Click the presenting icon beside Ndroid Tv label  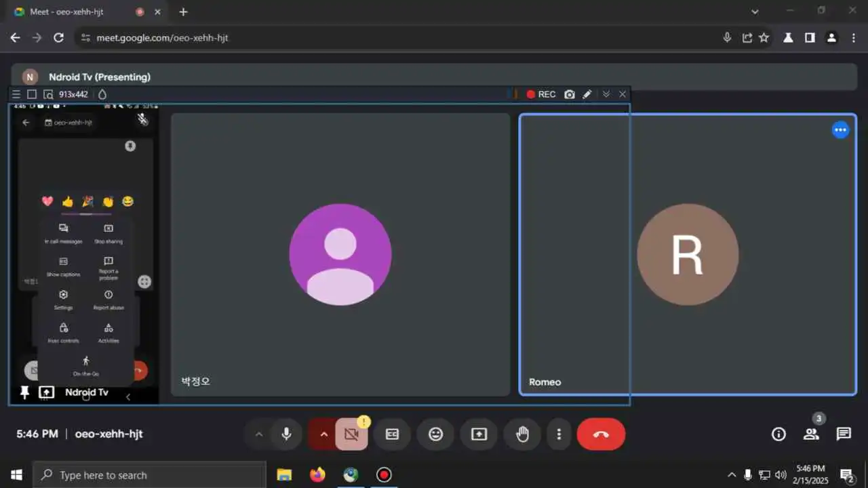coord(46,392)
